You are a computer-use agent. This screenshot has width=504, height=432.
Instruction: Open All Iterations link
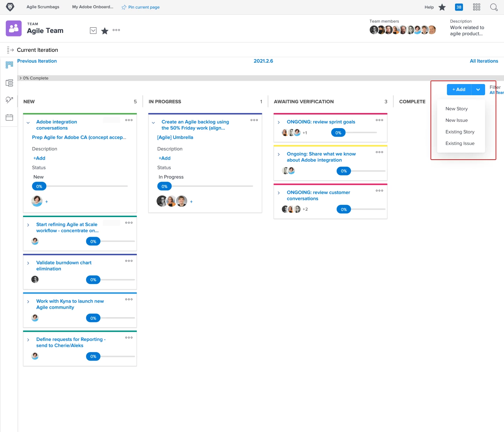click(x=484, y=61)
